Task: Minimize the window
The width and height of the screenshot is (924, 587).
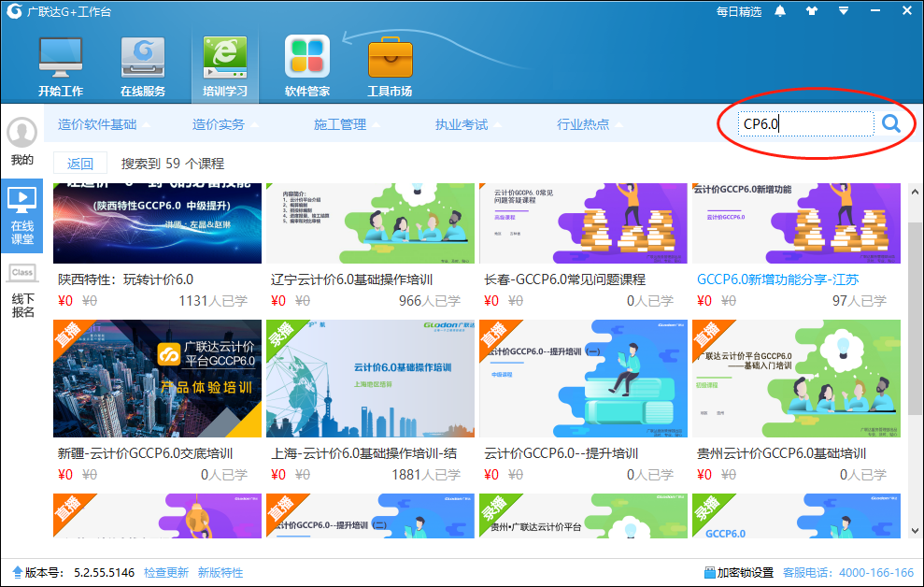Action: click(x=875, y=11)
